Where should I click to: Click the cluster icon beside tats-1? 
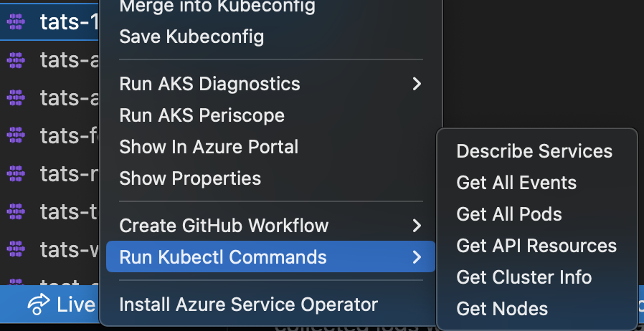[16, 21]
